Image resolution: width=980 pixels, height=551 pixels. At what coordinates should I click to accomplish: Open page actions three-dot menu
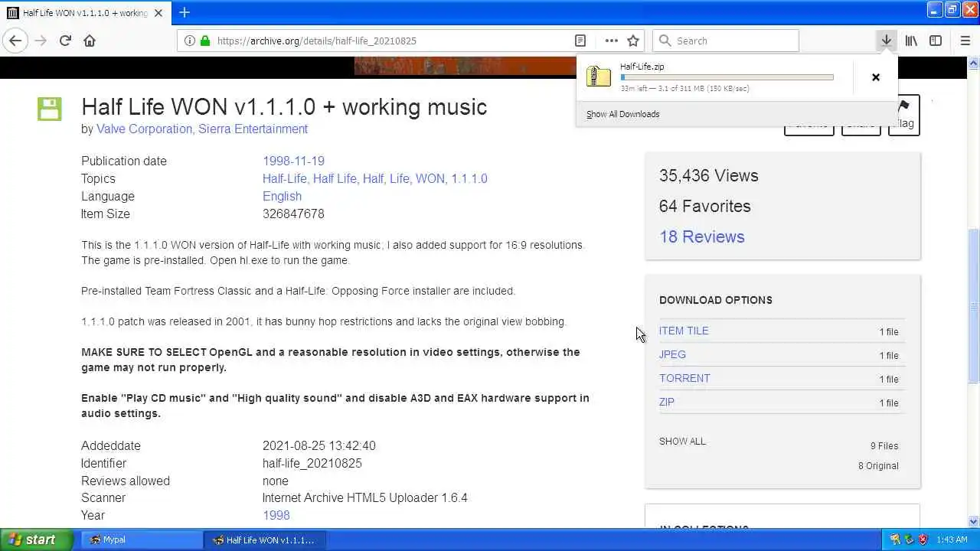coord(611,41)
